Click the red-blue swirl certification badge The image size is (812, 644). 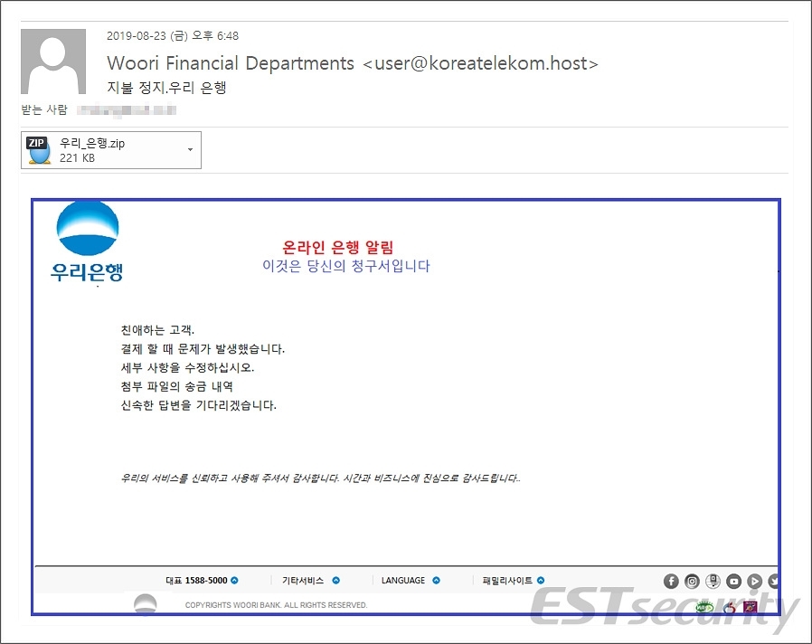(730, 607)
